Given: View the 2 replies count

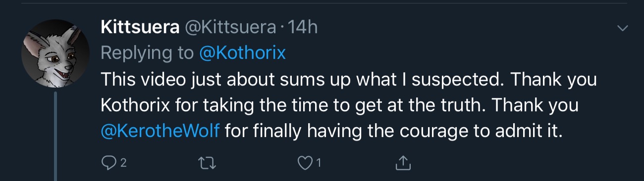Looking at the screenshot, I should [123, 162].
